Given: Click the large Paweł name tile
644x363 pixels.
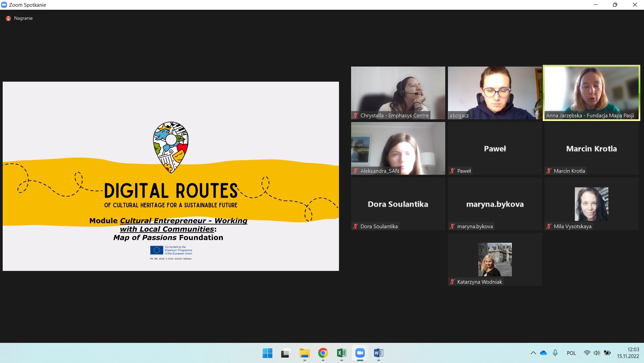Looking at the screenshot, I should [x=495, y=149].
